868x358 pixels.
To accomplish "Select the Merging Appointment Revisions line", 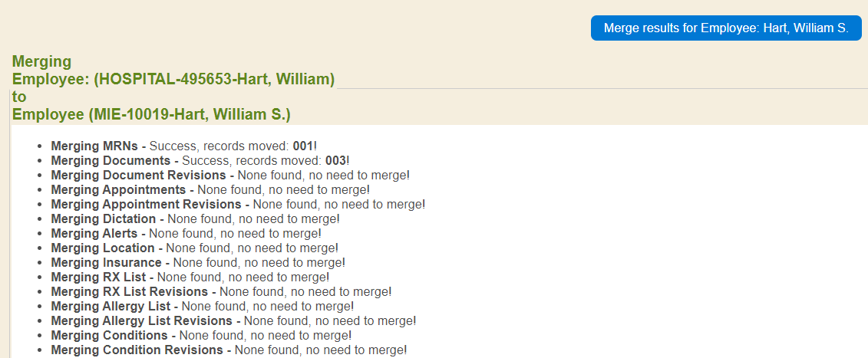I will [x=238, y=204].
